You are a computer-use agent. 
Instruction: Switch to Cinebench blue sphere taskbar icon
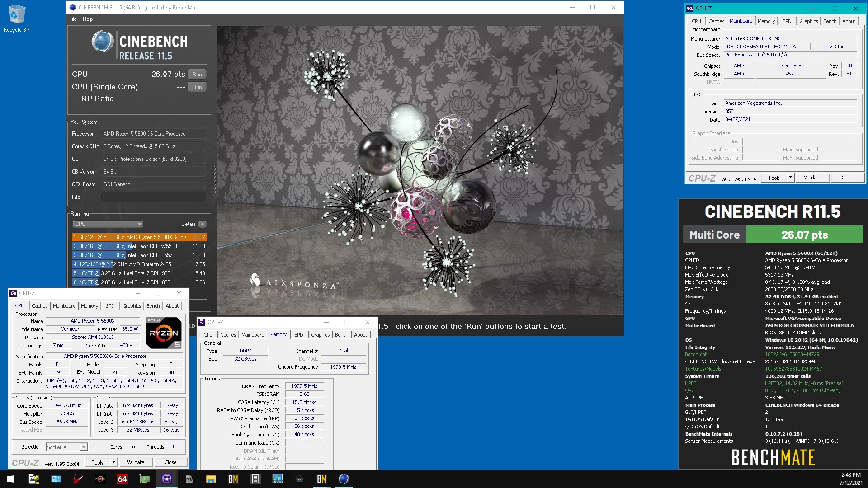(x=344, y=479)
